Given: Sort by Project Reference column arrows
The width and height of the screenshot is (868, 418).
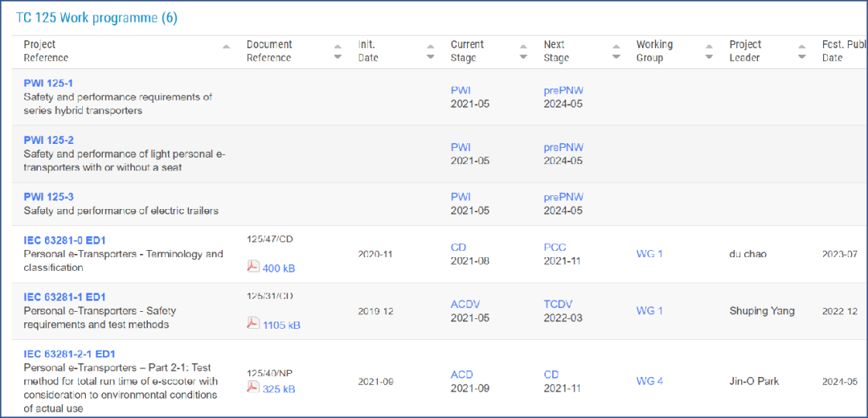Looking at the screenshot, I should [x=227, y=51].
